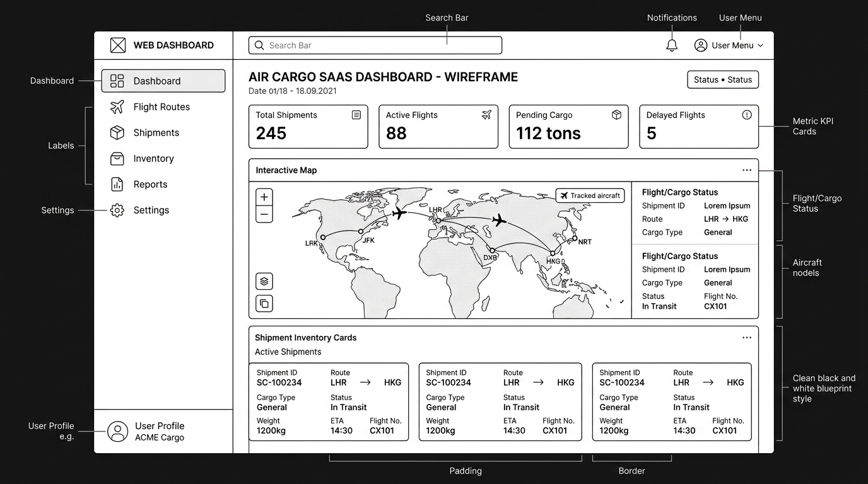The height and width of the screenshot is (484, 868).
Task: Click the Web Dashboard logo icon
Action: (x=118, y=45)
